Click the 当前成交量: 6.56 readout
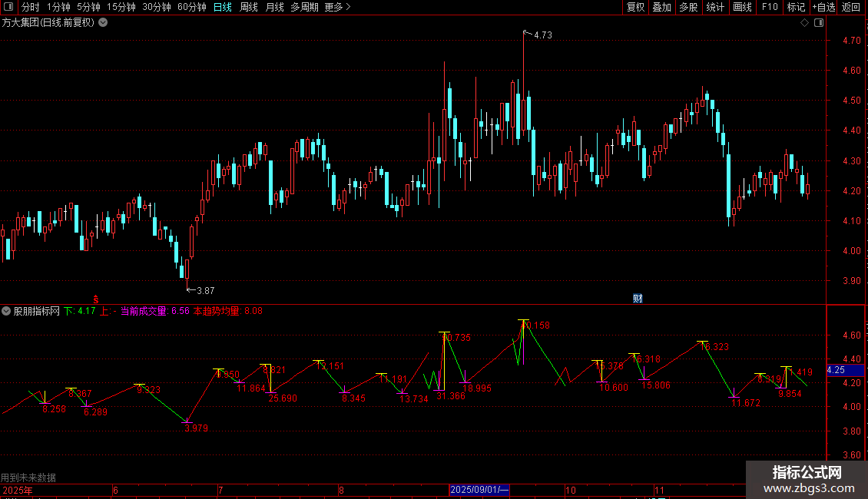Viewport: 868px width, 499px height. tap(155, 311)
